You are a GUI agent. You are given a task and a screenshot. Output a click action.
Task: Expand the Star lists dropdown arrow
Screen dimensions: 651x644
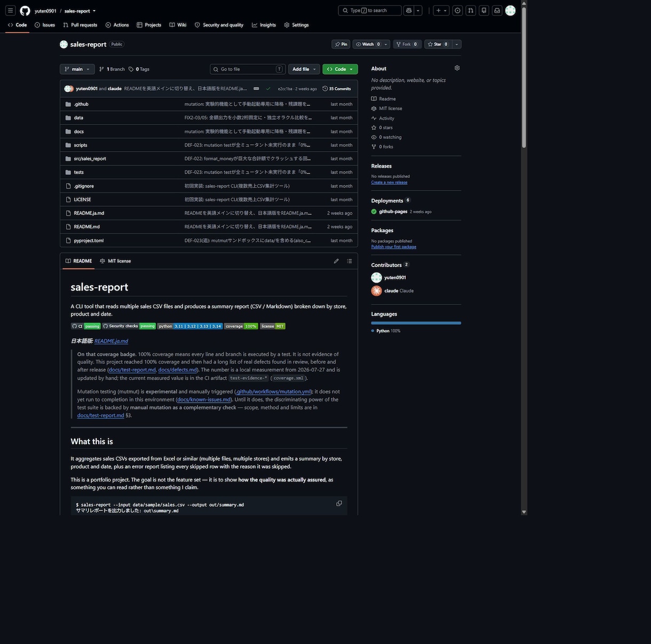pyautogui.click(x=457, y=44)
